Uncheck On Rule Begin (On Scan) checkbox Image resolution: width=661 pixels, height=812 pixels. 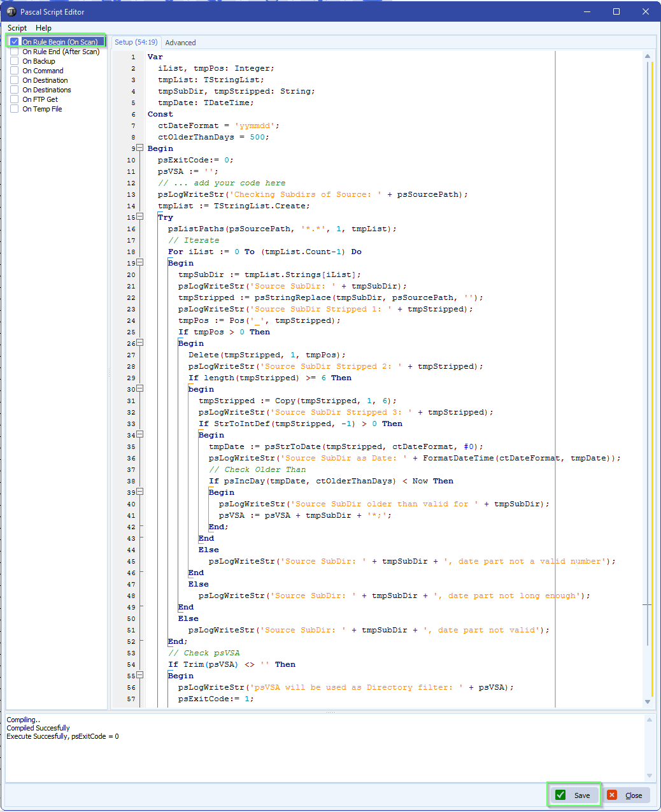click(x=14, y=42)
